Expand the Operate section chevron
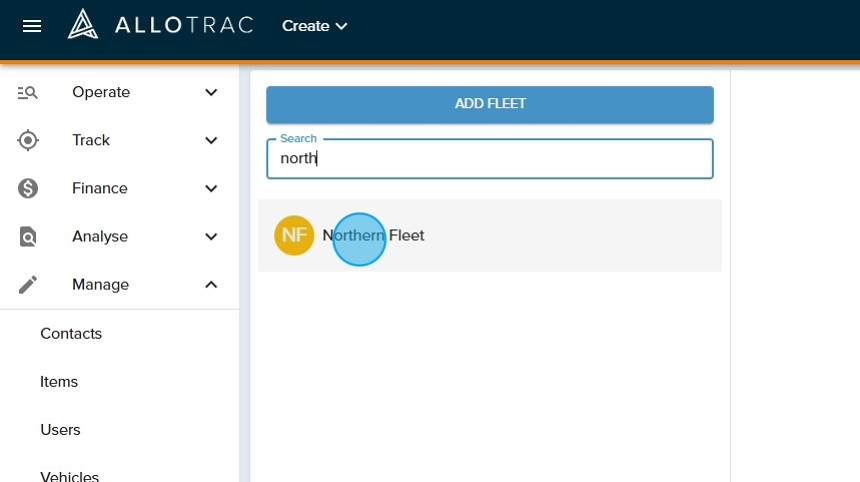Viewport: 860px width, 482px height. (211, 92)
